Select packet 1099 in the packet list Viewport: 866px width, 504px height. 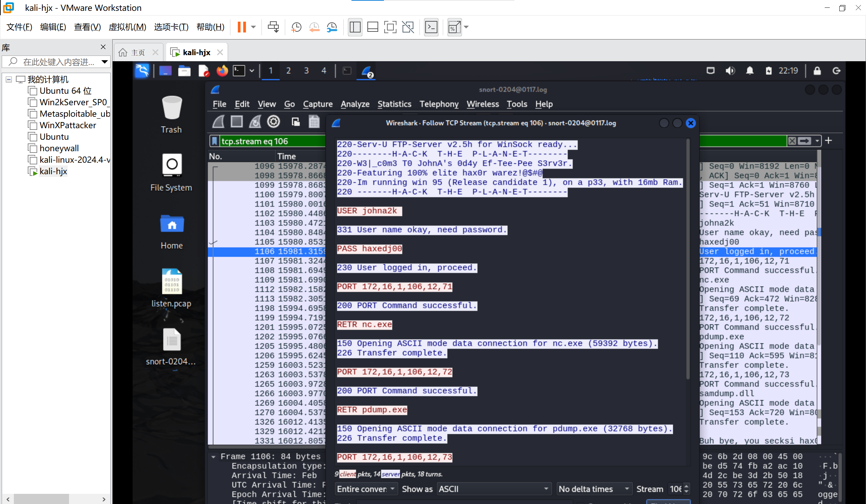(267, 185)
